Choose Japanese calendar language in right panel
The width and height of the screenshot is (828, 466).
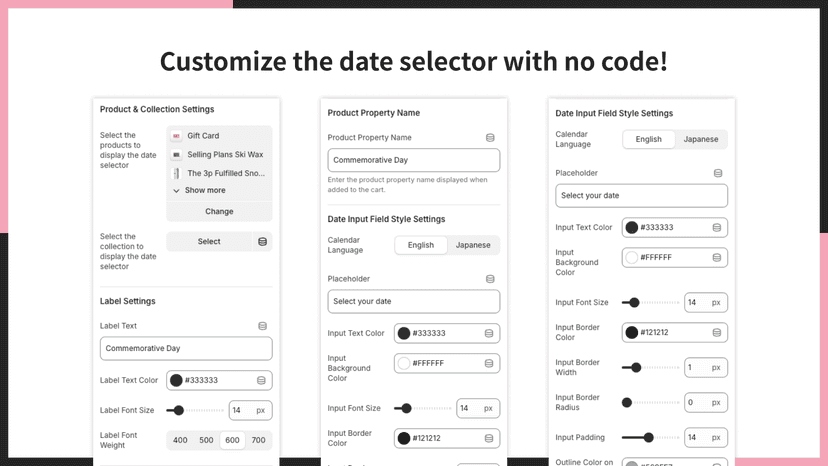701,139
